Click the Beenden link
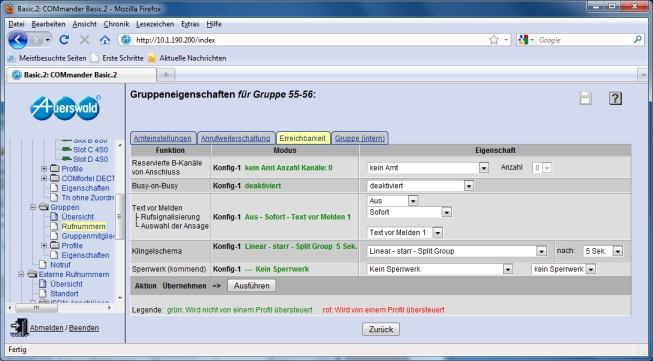653x361 pixels. point(84,328)
